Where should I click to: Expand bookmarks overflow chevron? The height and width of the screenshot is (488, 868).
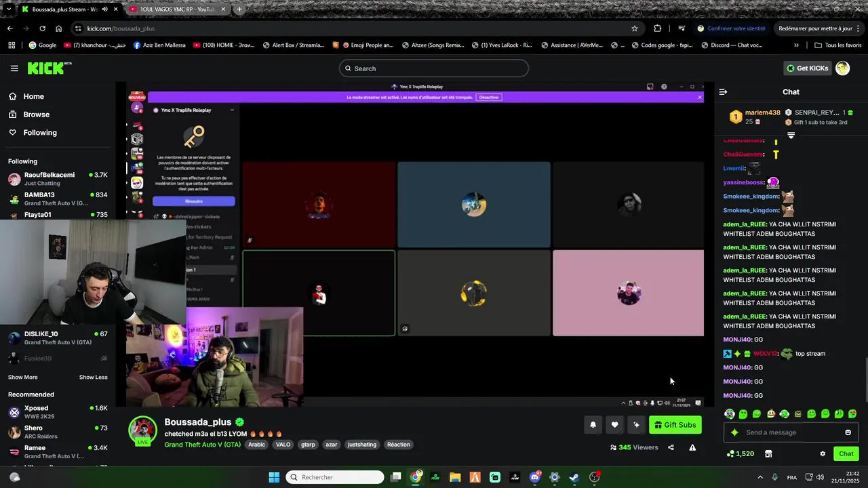[x=796, y=45]
